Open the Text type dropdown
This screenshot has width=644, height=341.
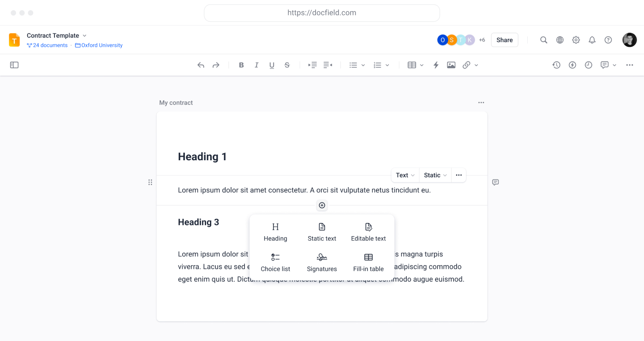pos(405,175)
